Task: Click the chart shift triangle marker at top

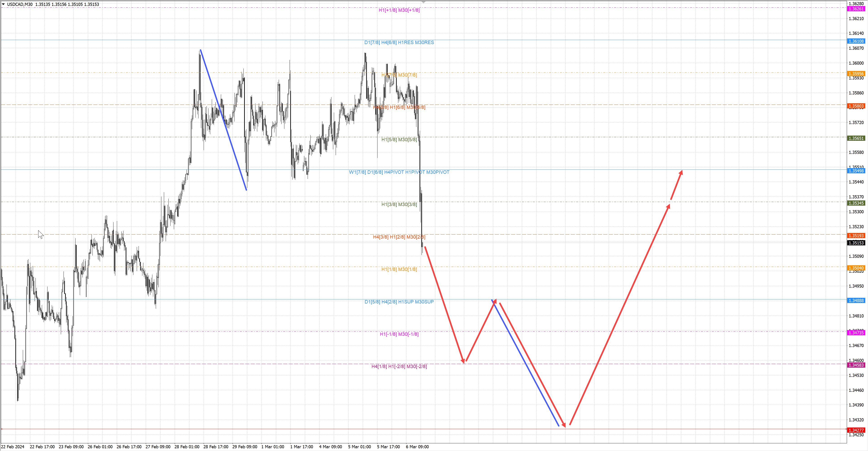Action: (x=424, y=2)
